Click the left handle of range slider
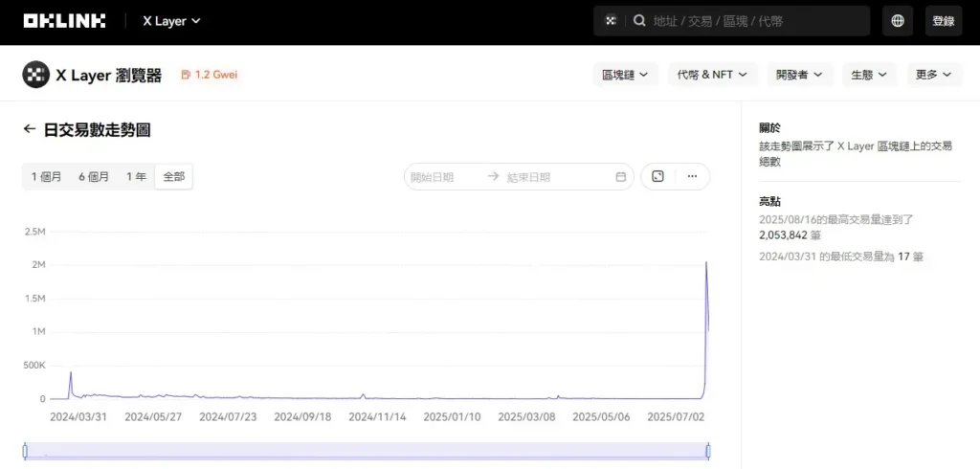The width and height of the screenshot is (980, 469). click(x=25, y=451)
